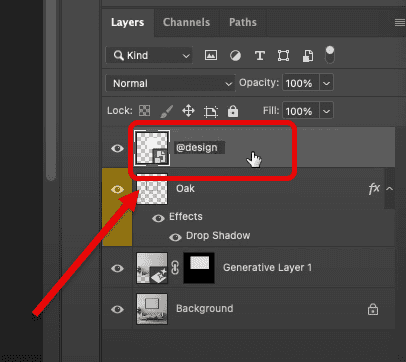Prevent auto-nesting artboard lock icon
406x362 pixels.
click(x=211, y=111)
